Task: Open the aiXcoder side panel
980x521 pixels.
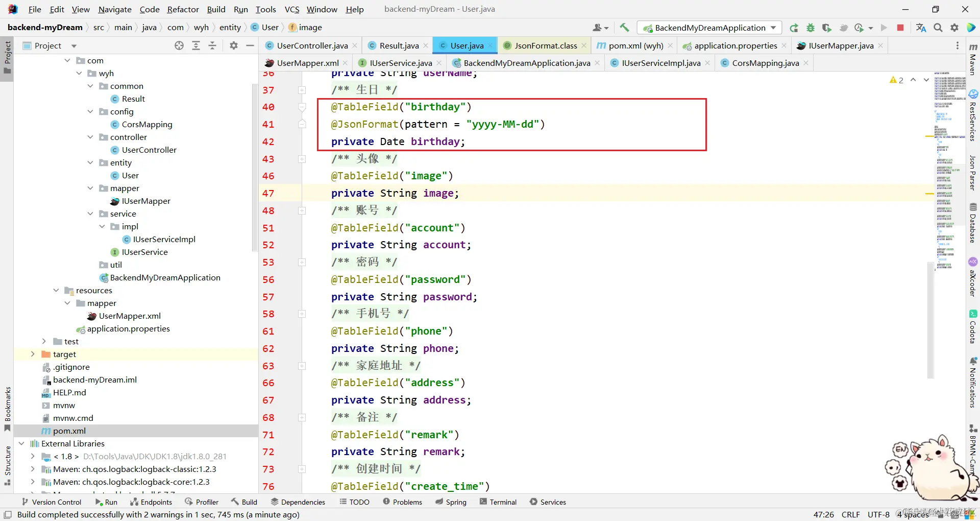Action: 973,277
